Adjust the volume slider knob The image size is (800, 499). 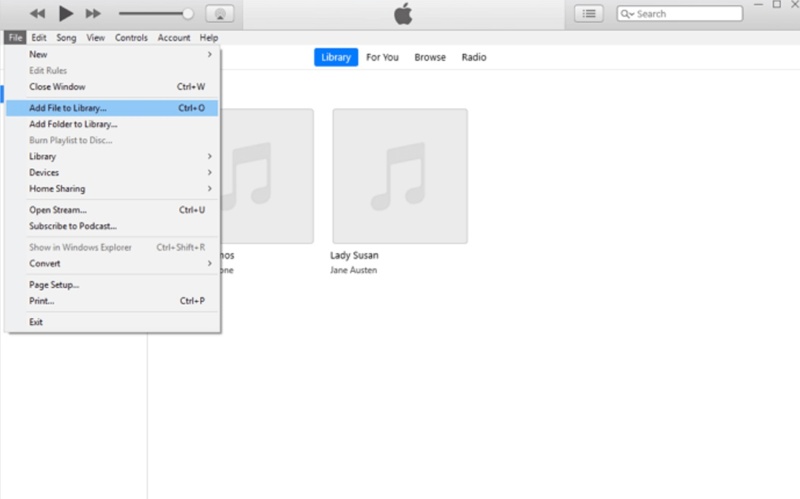coord(188,14)
